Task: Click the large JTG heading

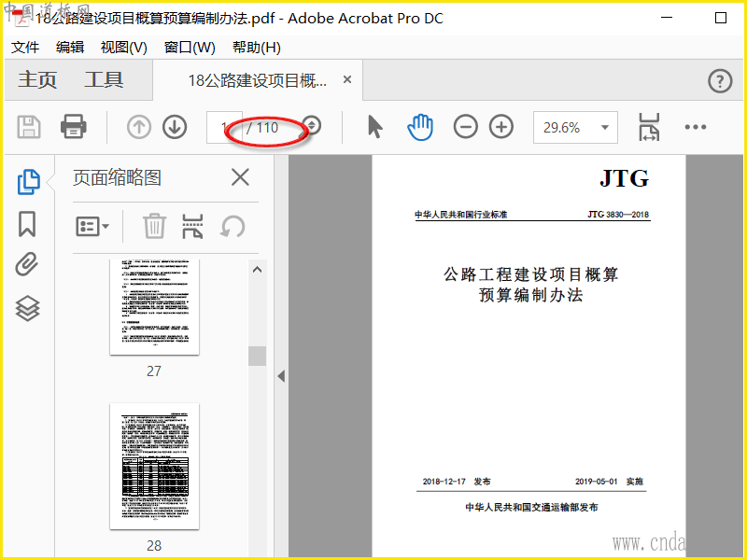Action: click(624, 179)
